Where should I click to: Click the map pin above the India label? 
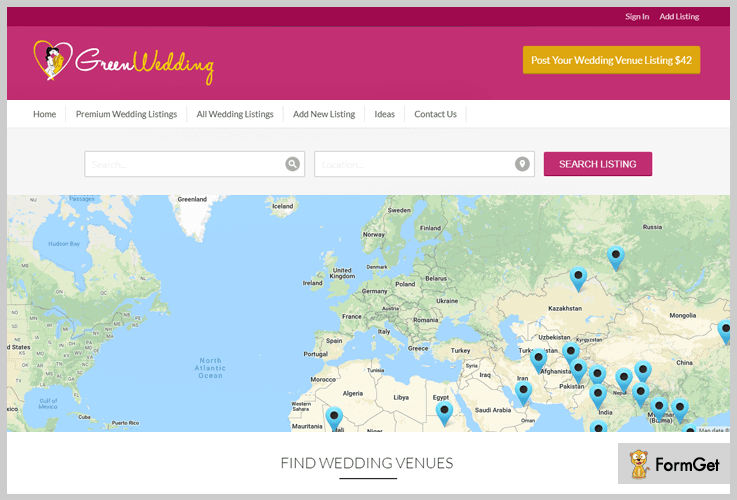(598, 396)
